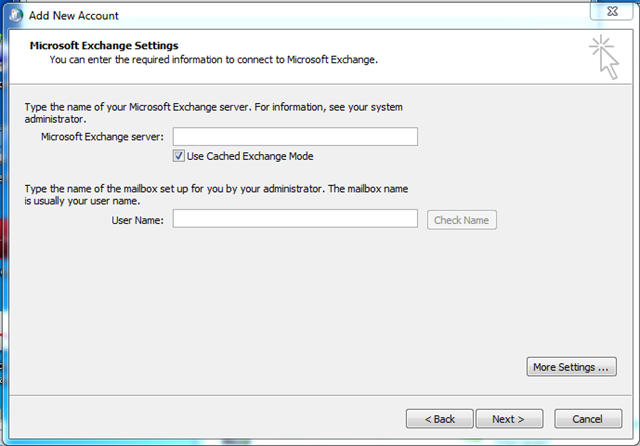Click the Check Name button
This screenshot has width=640, height=446.
[462, 220]
